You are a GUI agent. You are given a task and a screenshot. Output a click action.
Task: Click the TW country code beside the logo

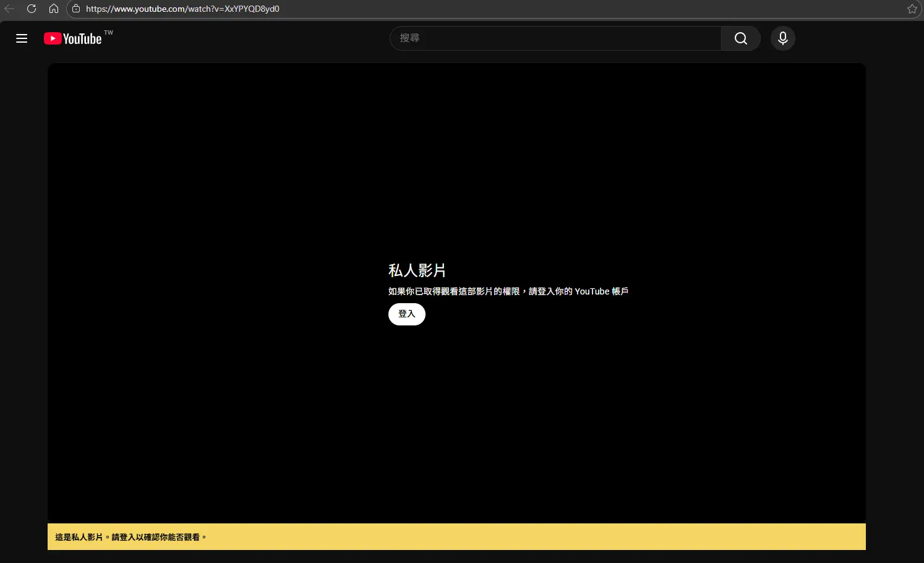[109, 33]
